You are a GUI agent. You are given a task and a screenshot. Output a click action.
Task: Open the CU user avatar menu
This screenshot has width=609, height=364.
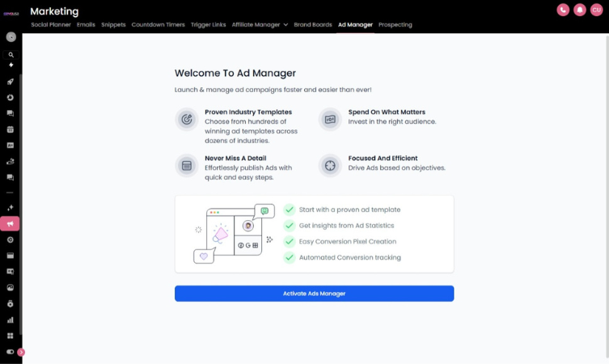pyautogui.click(x=596, y=10)
